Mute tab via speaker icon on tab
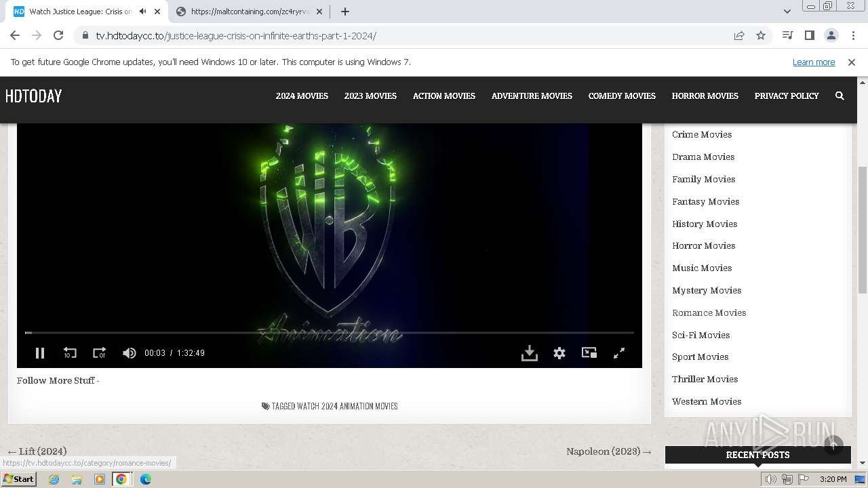 pyautogui.click(x=142, y=12)
